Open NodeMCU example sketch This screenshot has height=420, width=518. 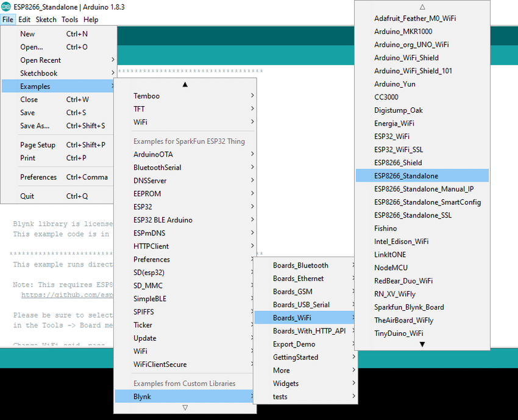point(422,268)
